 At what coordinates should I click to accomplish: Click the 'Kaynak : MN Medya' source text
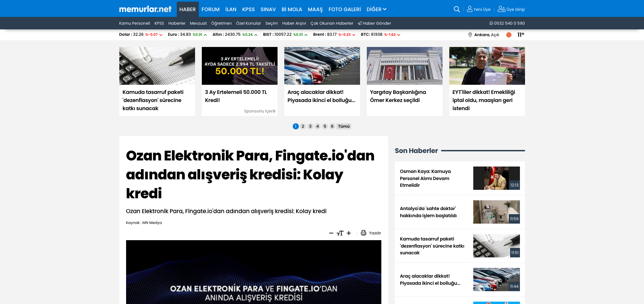(x=144, y=223)
